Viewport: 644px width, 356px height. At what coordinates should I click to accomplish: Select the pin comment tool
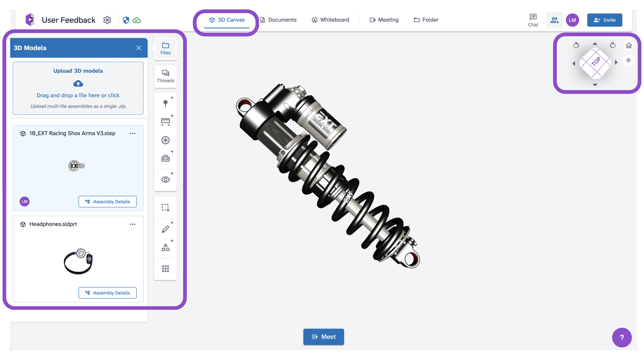click(x=165, y=104)
